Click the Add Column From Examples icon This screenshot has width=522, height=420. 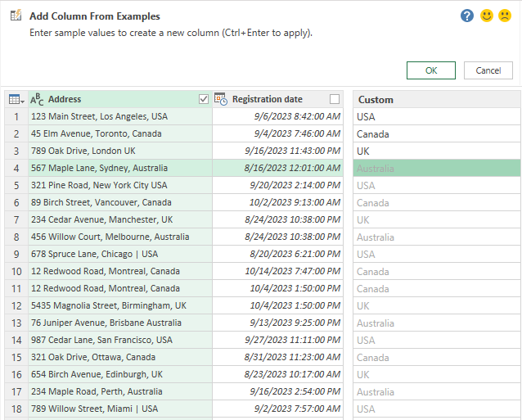tap(16, 16)
